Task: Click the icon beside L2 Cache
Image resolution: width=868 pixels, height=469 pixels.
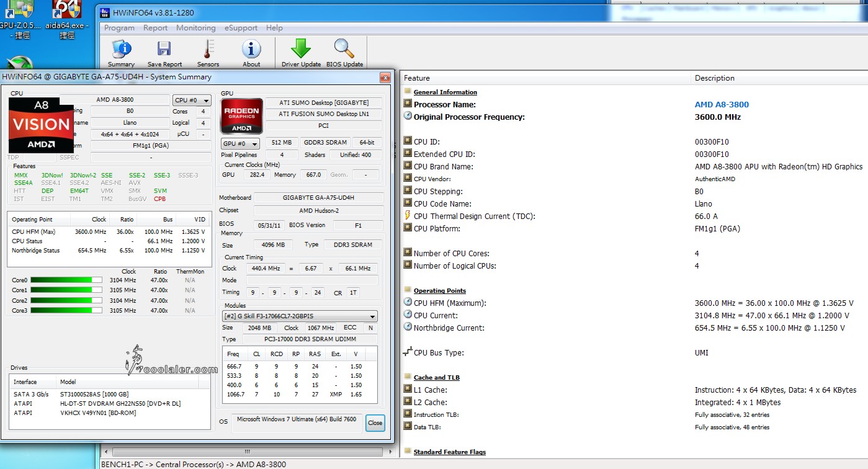Action: pyautogui.click(x=408, y=402)
